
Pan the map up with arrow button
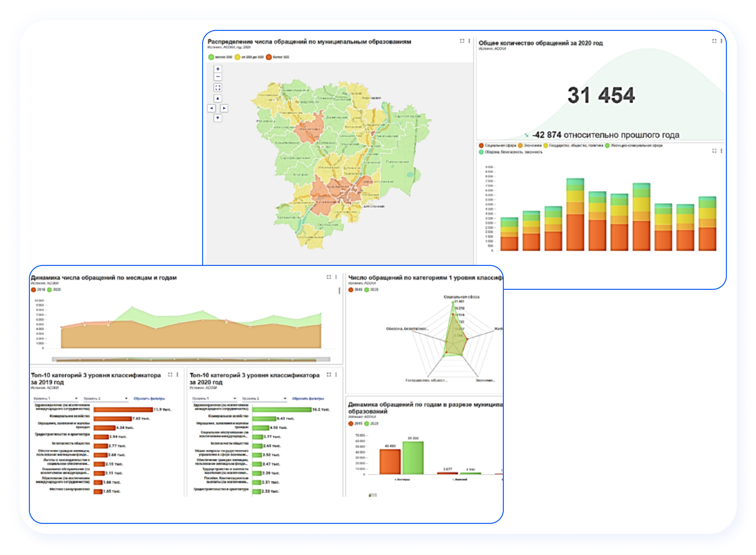[218, 98]
